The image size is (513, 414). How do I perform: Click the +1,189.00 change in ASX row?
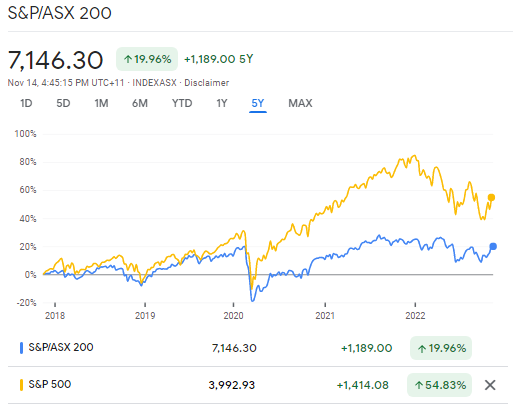pos(367,348)
